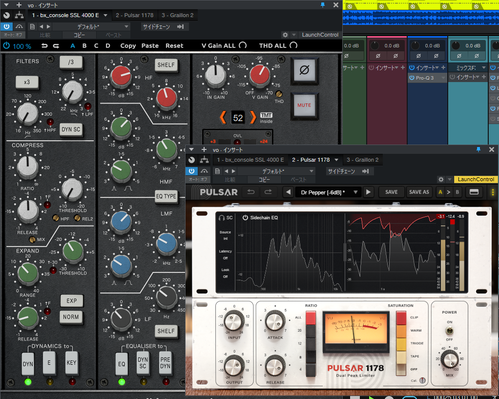499x399 pixels.
Task: Flip the Pulsar POWER on/off switch
Action: pos(449,331)
